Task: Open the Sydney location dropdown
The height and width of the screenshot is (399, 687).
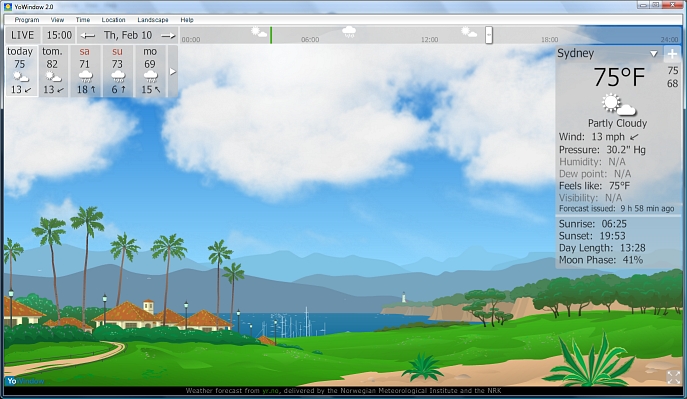Action: click(x=653, y=54)
